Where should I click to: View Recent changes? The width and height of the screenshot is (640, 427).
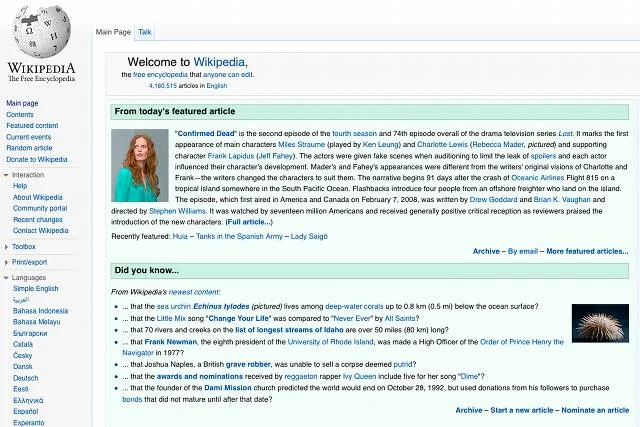point(38,220)
